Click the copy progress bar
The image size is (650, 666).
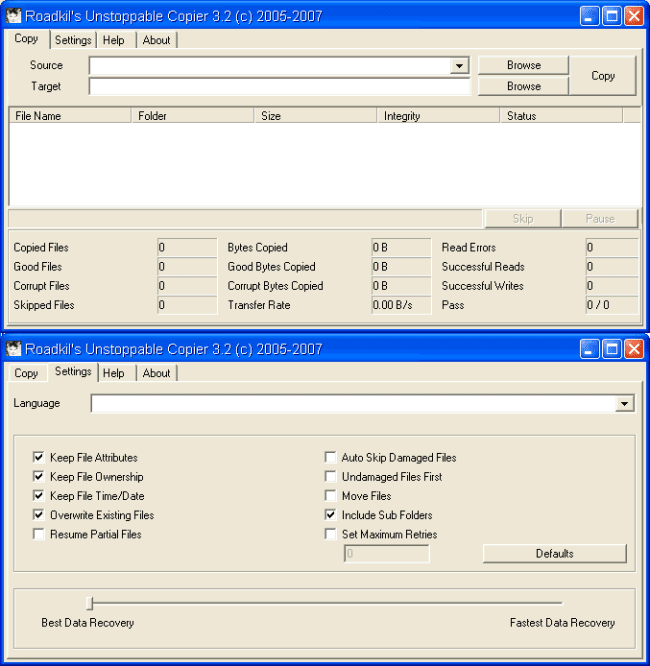pyautogui.click(x=246, y=219)
